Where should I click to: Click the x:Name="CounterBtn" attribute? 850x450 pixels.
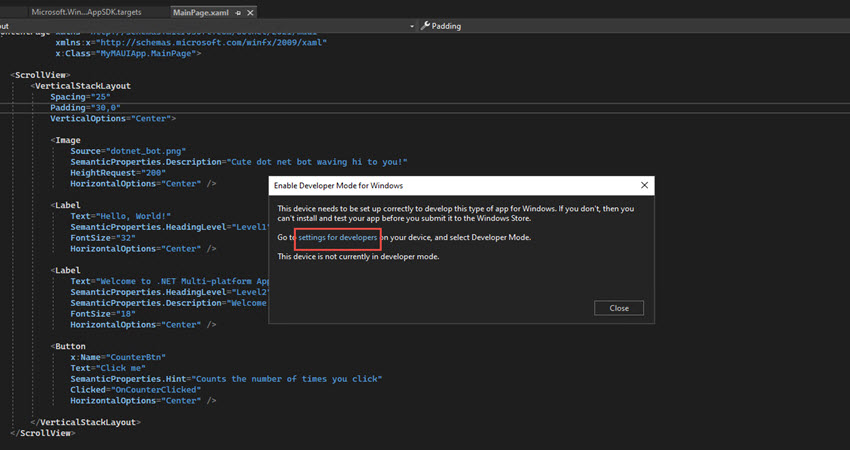tap(118, 357)
